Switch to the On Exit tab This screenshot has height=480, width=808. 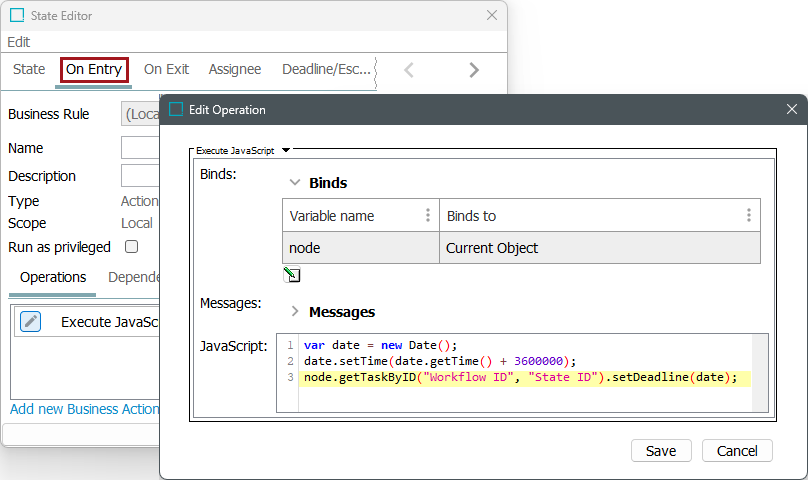point(166,69)
